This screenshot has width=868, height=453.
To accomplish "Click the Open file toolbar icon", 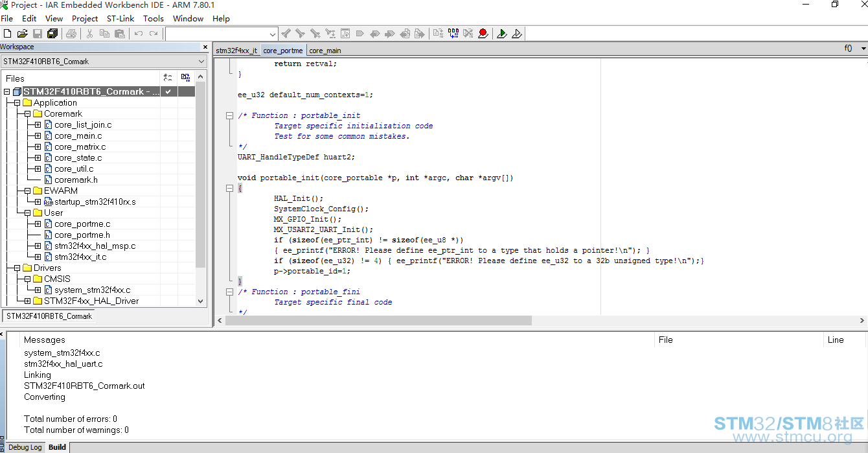I will [22, 34].
